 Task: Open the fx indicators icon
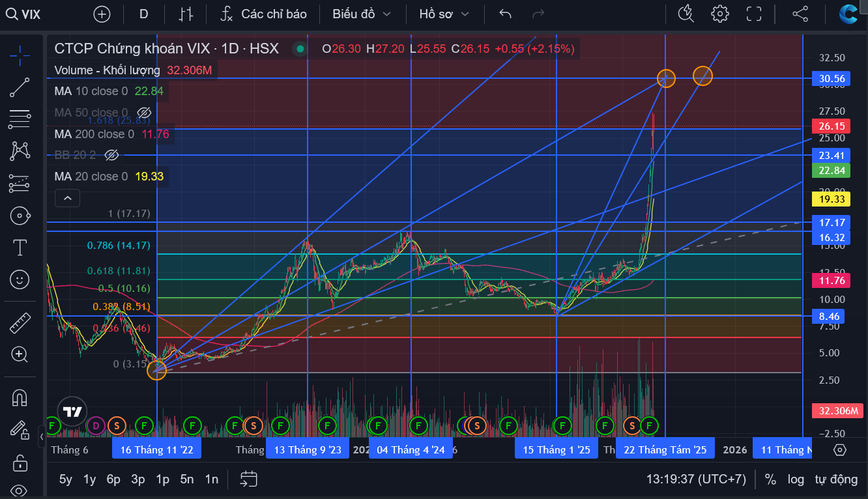pos(226,14)
